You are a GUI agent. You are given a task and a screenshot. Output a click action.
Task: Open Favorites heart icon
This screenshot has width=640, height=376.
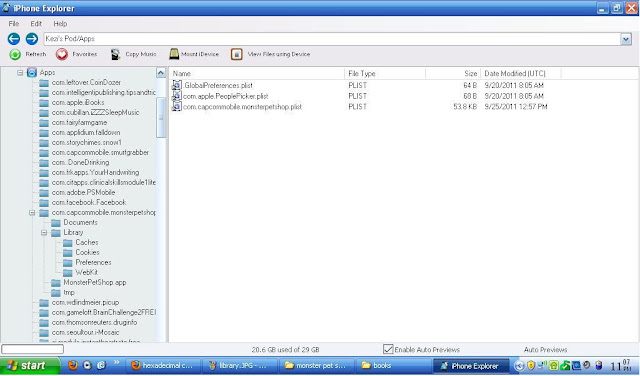(x=62, y=54)
